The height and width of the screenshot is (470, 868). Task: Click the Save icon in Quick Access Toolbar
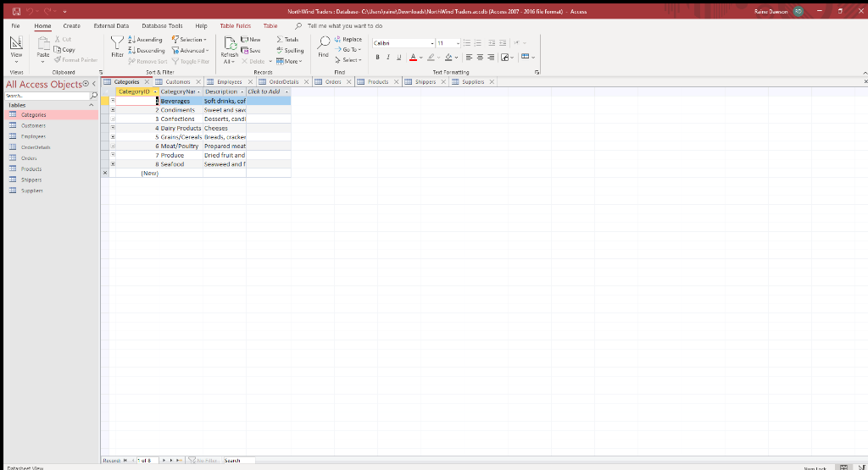tap(16, 11)
